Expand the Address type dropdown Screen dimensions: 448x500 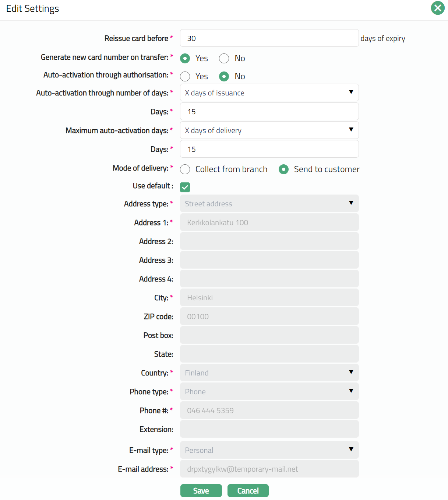coord(269,203)
